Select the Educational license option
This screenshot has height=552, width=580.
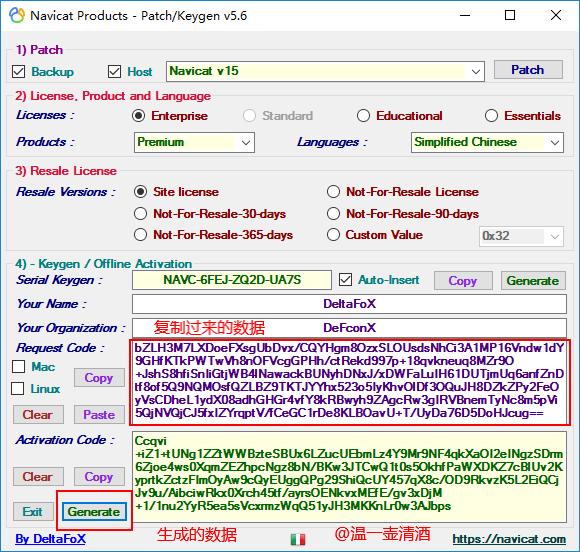coord(363,116)
